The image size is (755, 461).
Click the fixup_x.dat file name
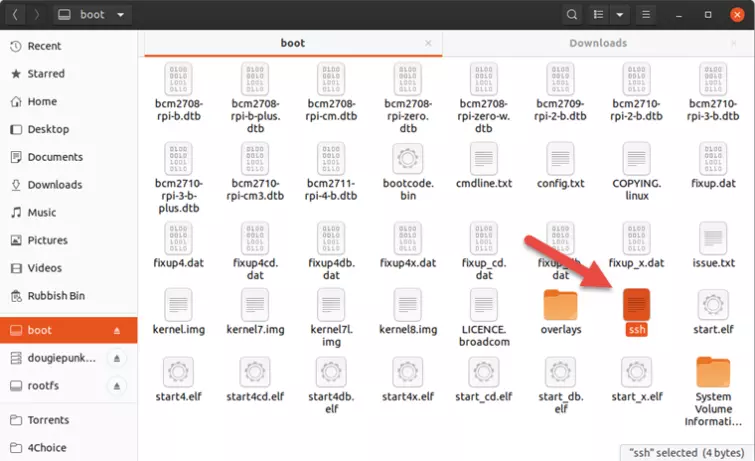637,263
